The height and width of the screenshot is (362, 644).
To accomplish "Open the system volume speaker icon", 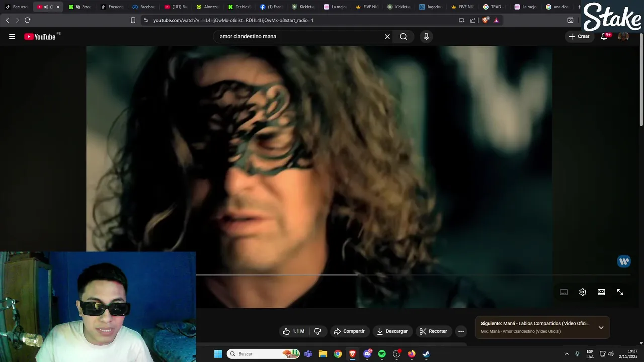I will 611,354.
